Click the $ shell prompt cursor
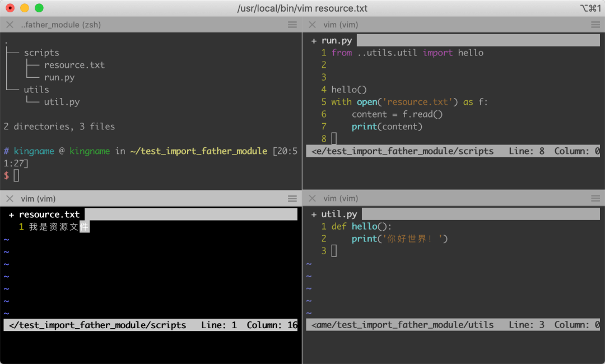Viewport: 605px width, 364px height. click(x=16, y=176)
